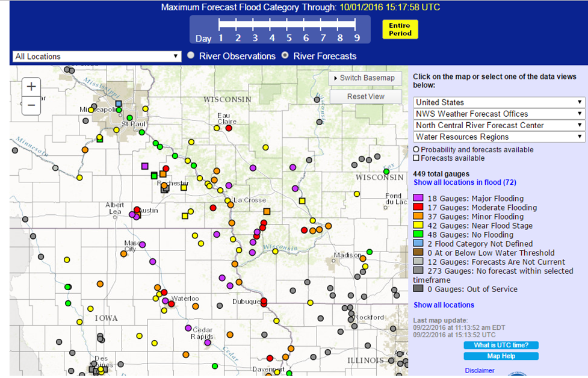Click the '449 total gauges' text
This screenshot has width=588, height=378.
click(441, 174)
